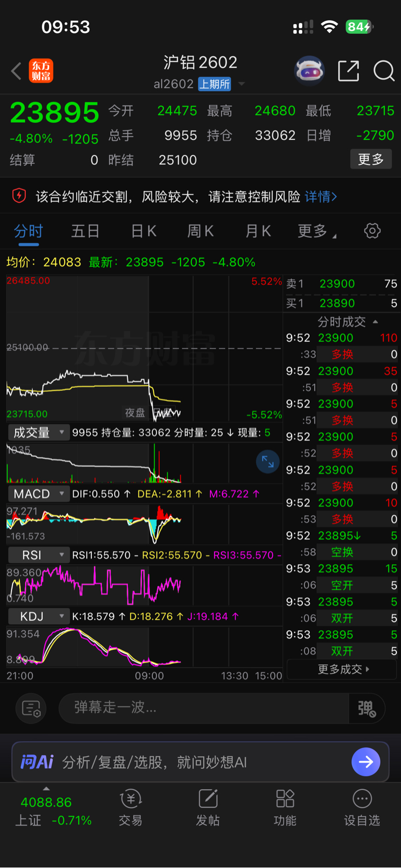
Task: Open the danmaku list icon
Action: click(x=31, y=708)
